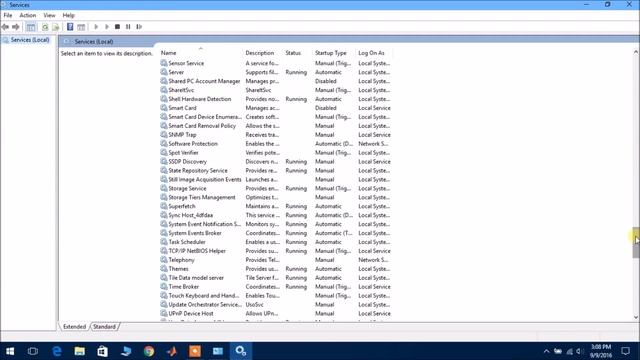Click the gear icon beside Sensor Service
640x360 pixels.
164,63
